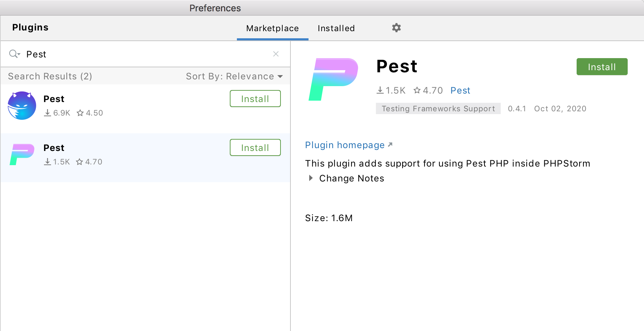Click the large Pest title in the details pane

click(x=397, y=66)
